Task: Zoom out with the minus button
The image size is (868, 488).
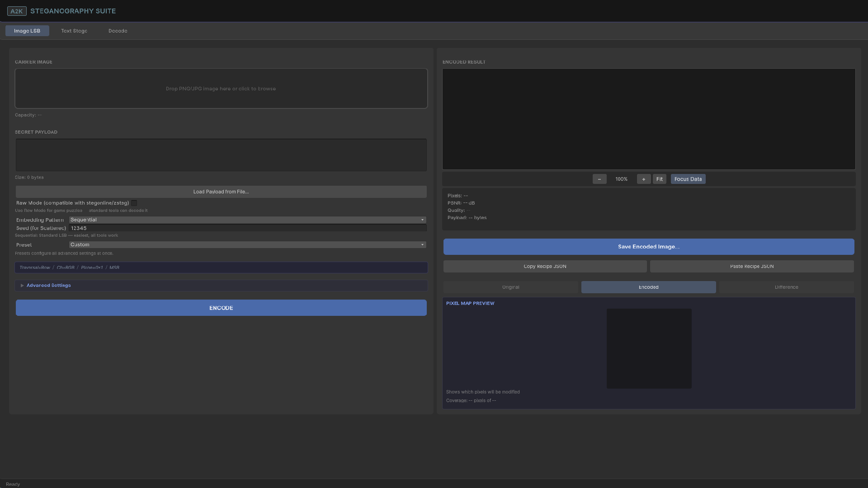Action: pyautogui.click(x=599, y=179)
